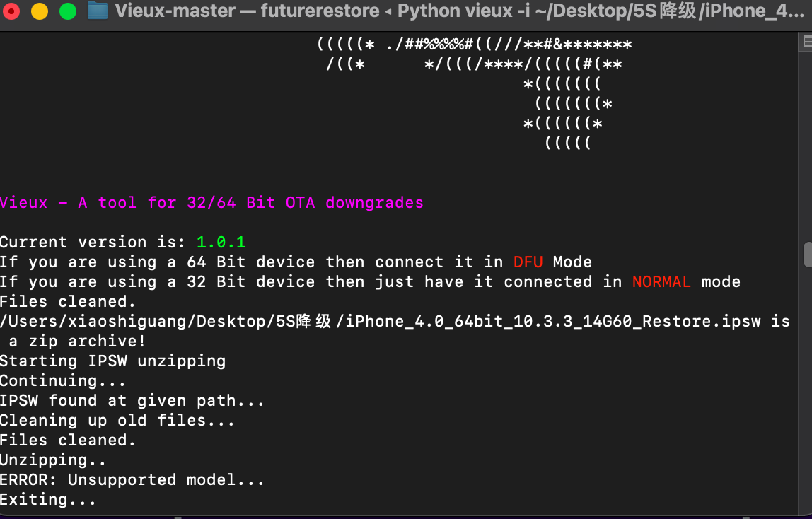This screenshot has height=519, width=812.
Task: Click the green 1.0.1 version number
Action: pos(221,243)
